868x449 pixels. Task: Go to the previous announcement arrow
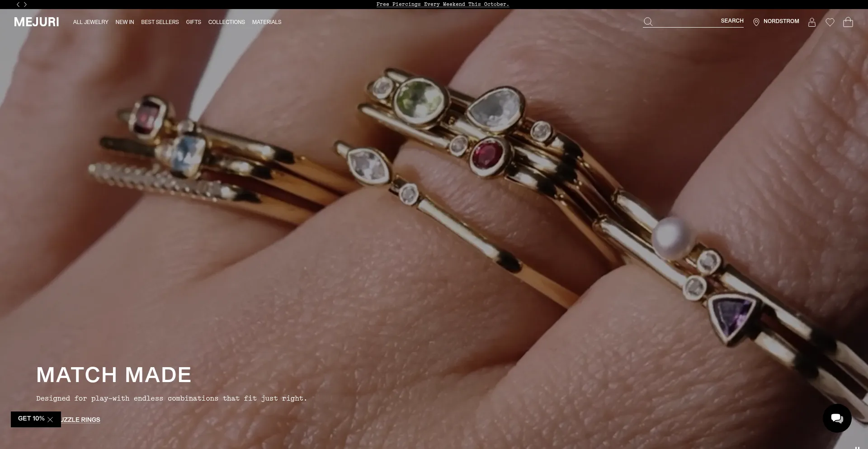pyautogui.click(x=18, y=5)
